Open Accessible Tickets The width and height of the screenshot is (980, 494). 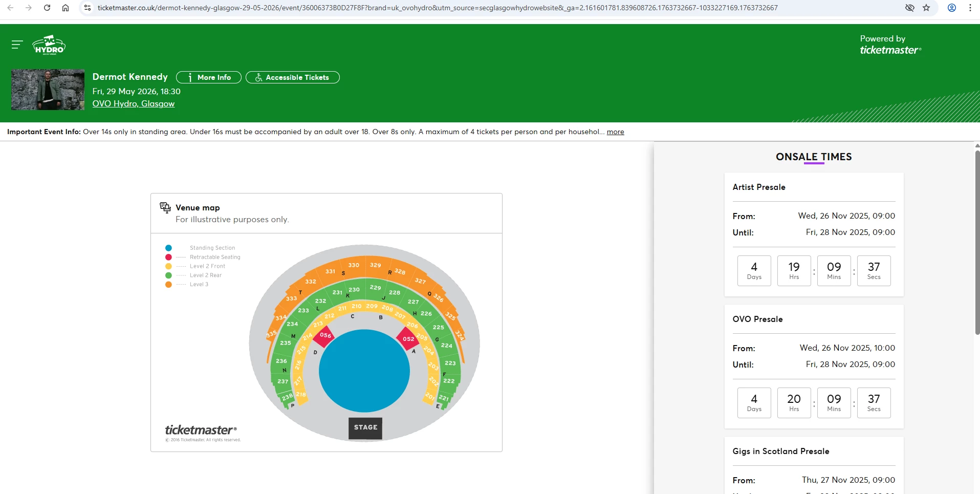click(x=292, y=77)
